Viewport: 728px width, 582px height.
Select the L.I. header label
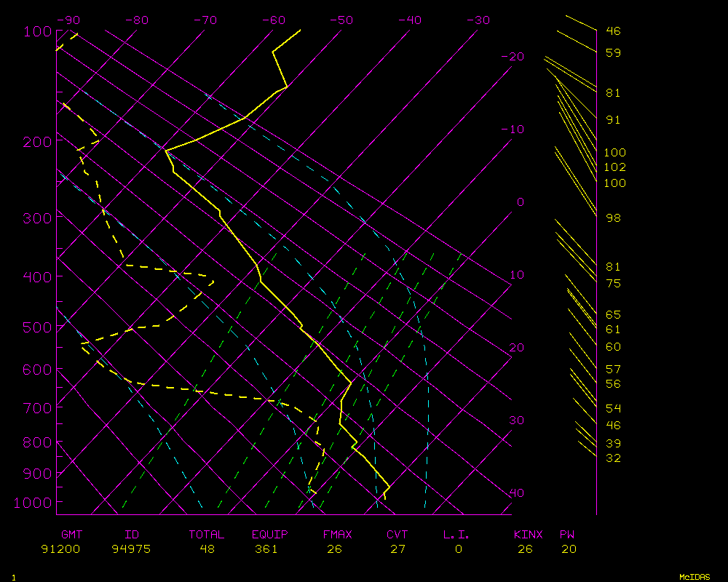[456, 535]
